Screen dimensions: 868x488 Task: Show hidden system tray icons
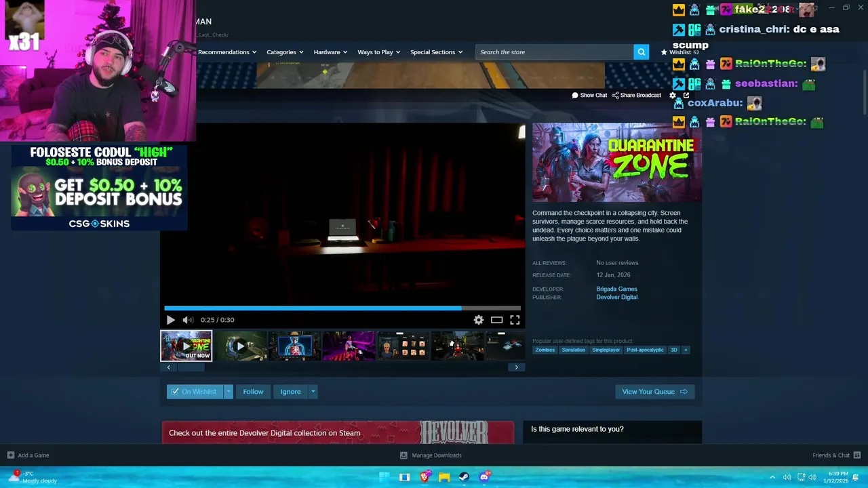[772, 477]
